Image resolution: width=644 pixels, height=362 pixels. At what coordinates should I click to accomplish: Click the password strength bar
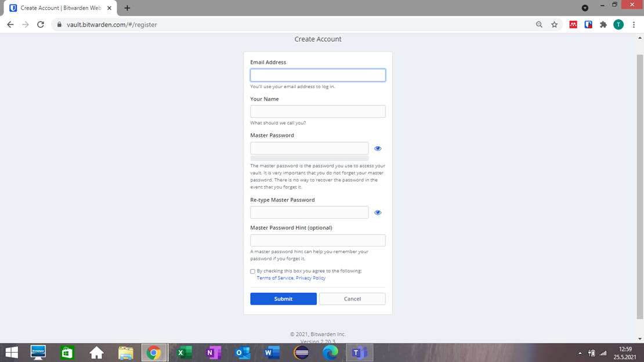pos(309,158)
